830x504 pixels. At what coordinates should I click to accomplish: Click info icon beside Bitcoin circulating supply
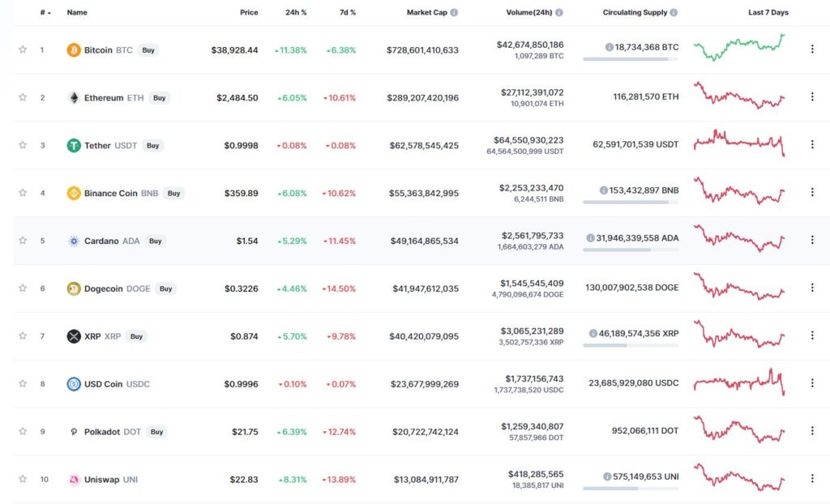[x=609, y=47]
